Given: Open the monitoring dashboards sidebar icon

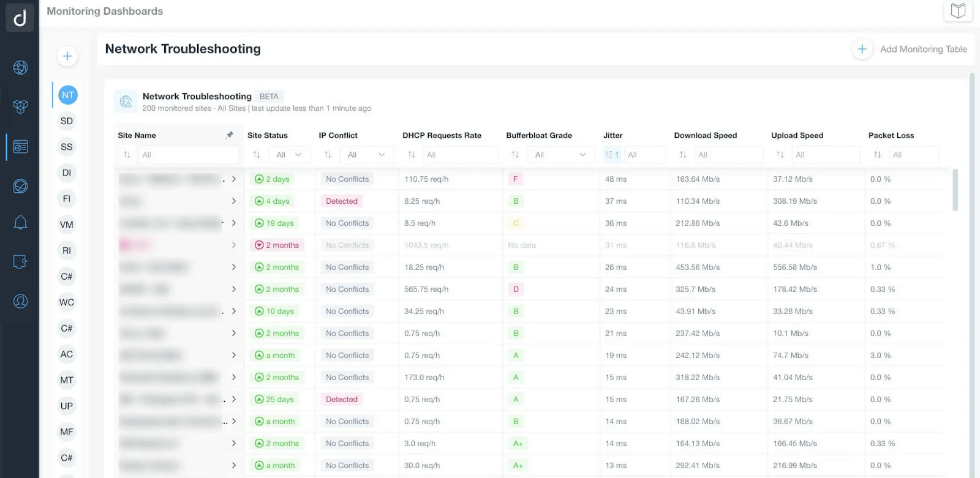Looking at the screenshot, I should click(20, 147).
